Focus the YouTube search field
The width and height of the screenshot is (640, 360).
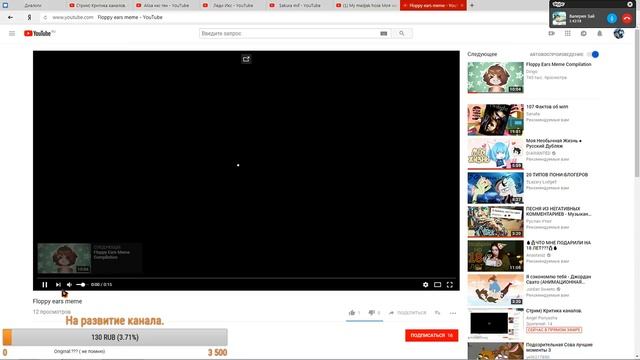289,33
